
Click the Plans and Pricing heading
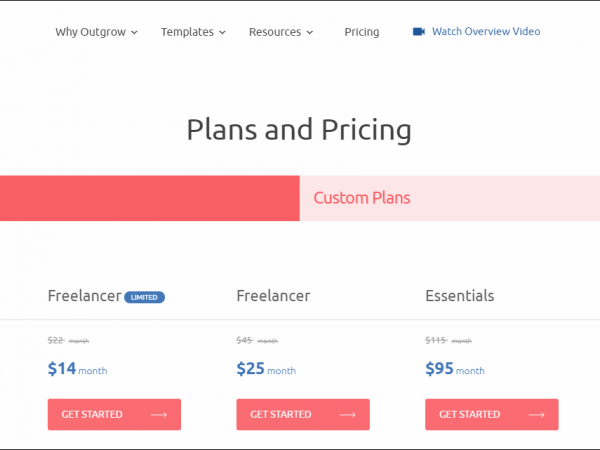(x=299, y=130)
